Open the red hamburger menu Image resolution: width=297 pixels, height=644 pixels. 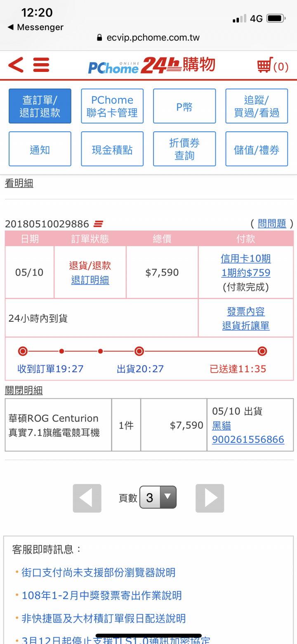click(x=41, y=65)
